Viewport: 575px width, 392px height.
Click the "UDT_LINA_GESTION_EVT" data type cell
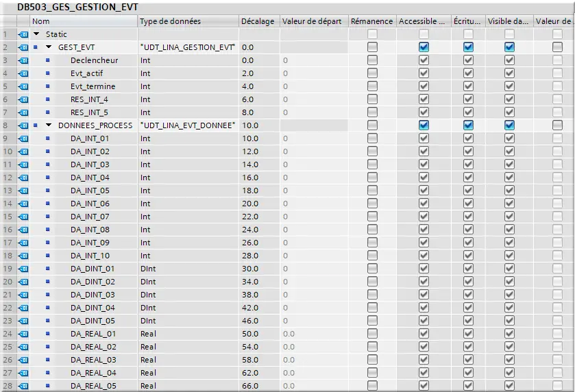tap(188, 47)
